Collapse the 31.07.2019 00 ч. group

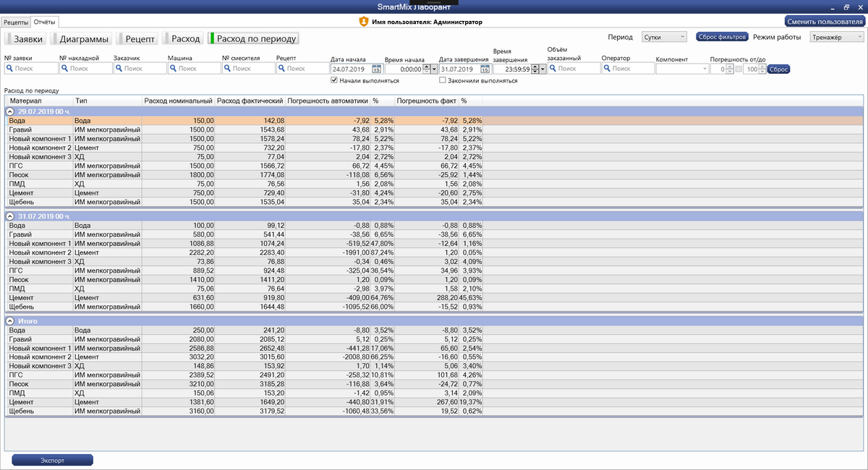10,216
